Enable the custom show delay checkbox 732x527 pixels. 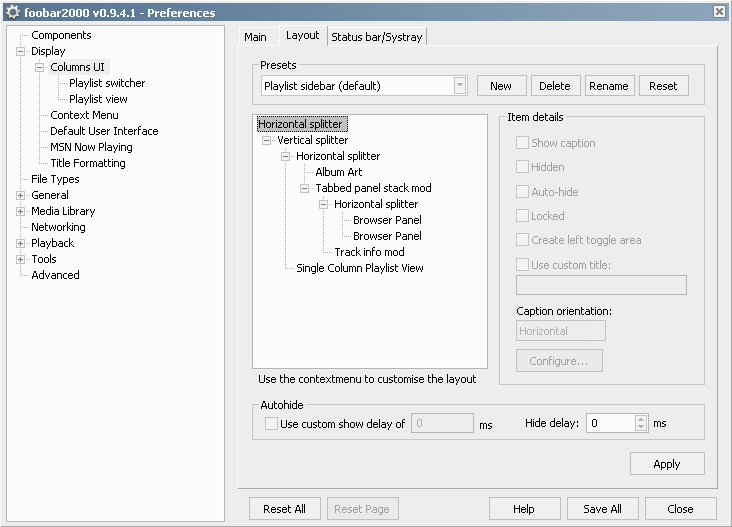coord(271,424)
